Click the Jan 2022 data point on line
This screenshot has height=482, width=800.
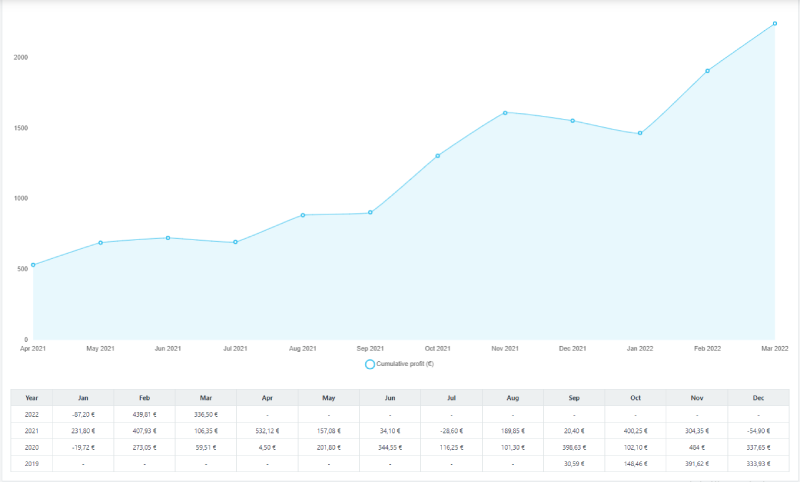coord(640,133)
